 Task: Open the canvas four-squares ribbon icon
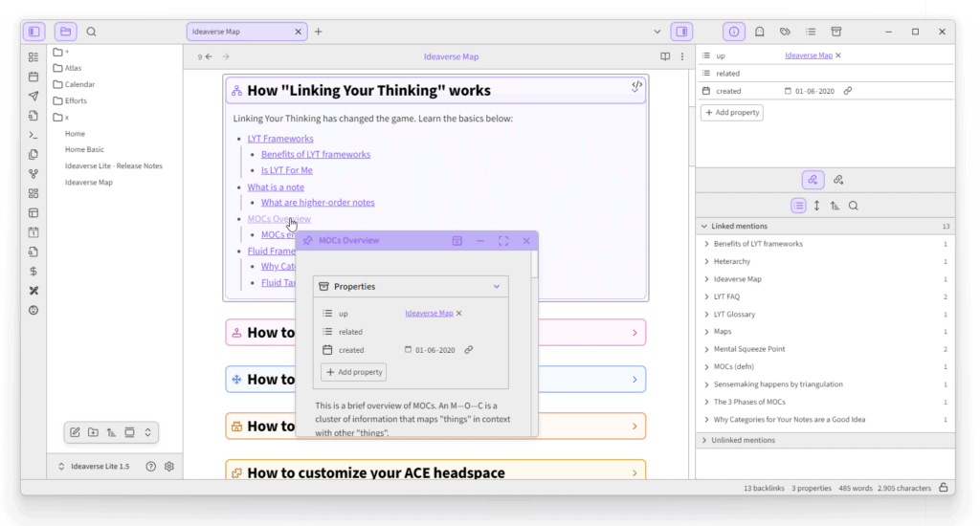coord(33,193)
